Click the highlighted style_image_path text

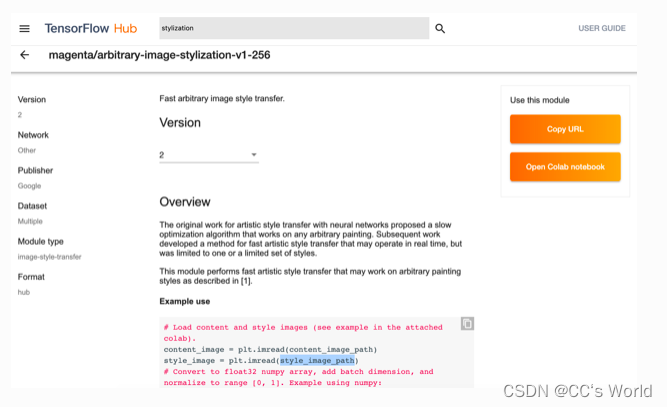tap(317, 361)
